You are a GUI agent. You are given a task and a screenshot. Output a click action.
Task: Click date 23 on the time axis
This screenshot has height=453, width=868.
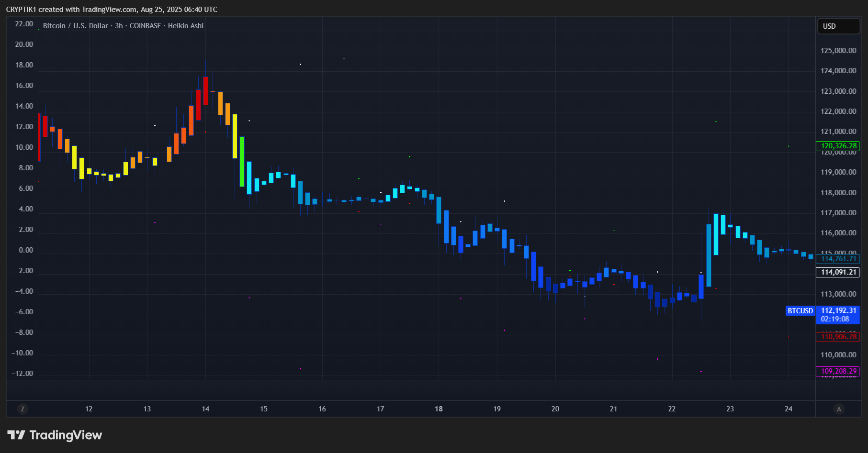(730, 409)
